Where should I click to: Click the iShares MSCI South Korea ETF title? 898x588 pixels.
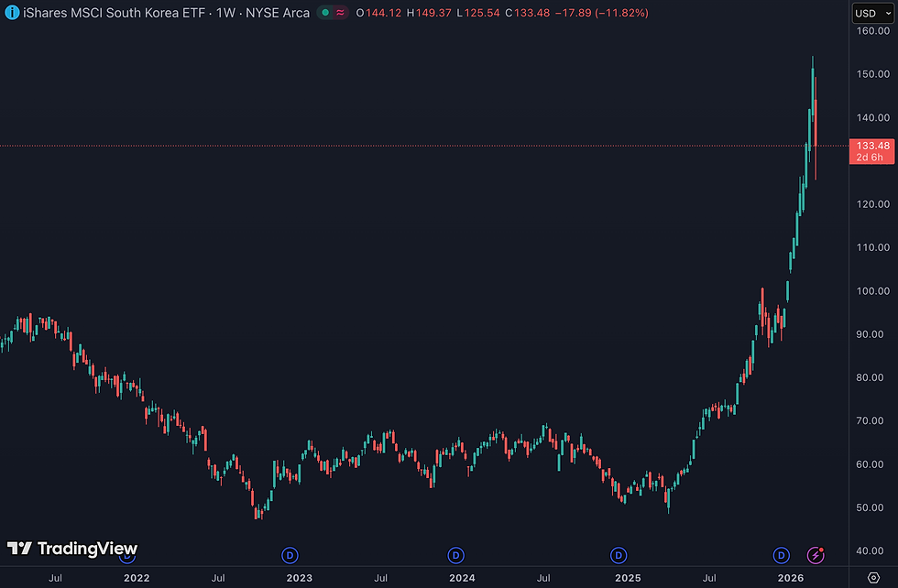(x=114, y=13)
